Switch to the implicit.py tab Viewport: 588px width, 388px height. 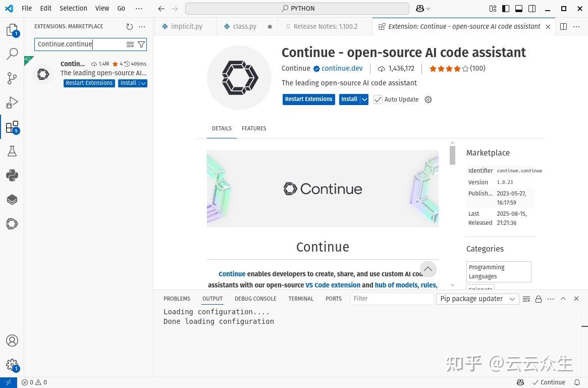coord(186,27)
